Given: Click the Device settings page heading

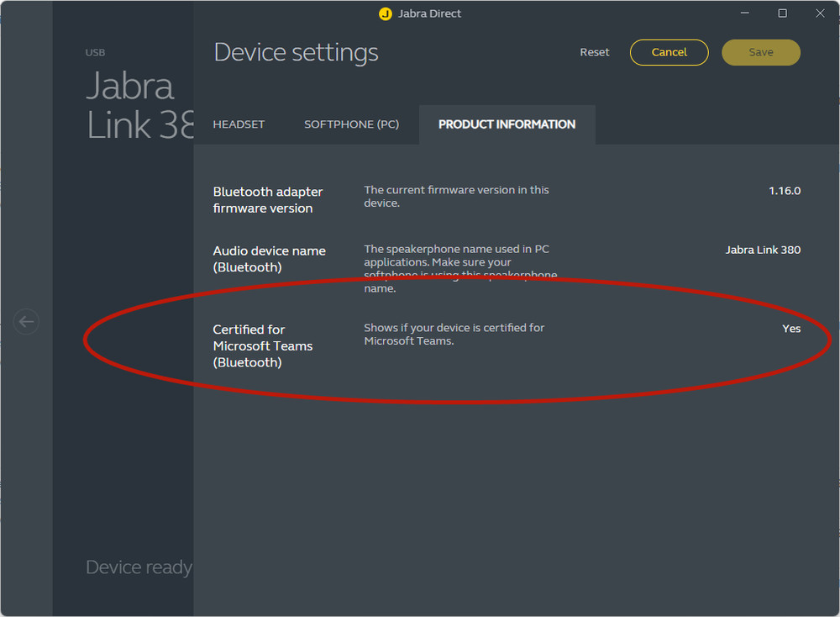Looking at the screenshot, I should point(296,52).
